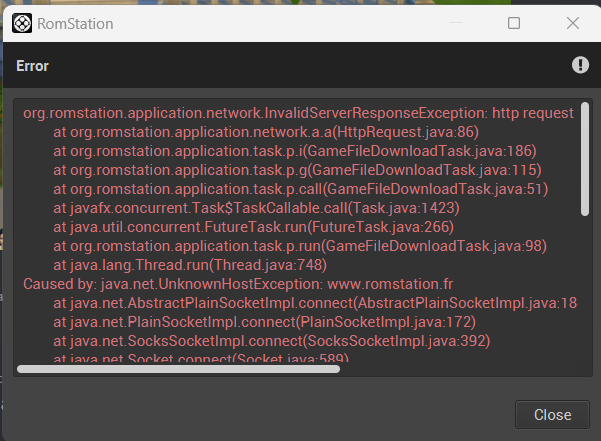Click the exclamation warning icon in Error header
The image size is (601, 441).
point(580,65)
